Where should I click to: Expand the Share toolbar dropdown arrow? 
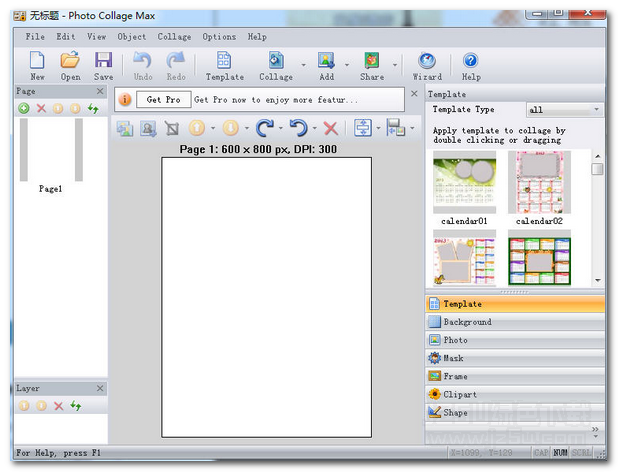pyautogui.click(x=395, y=65)
